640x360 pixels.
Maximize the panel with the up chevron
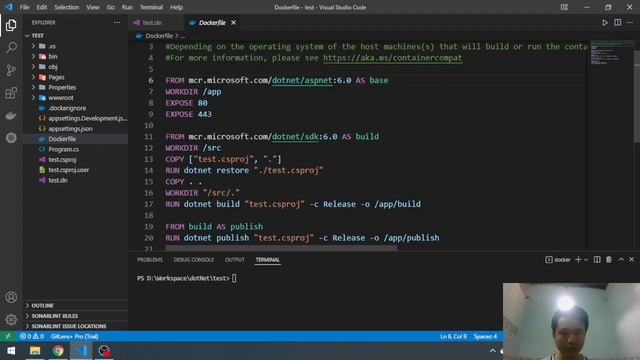click(621, 260)
